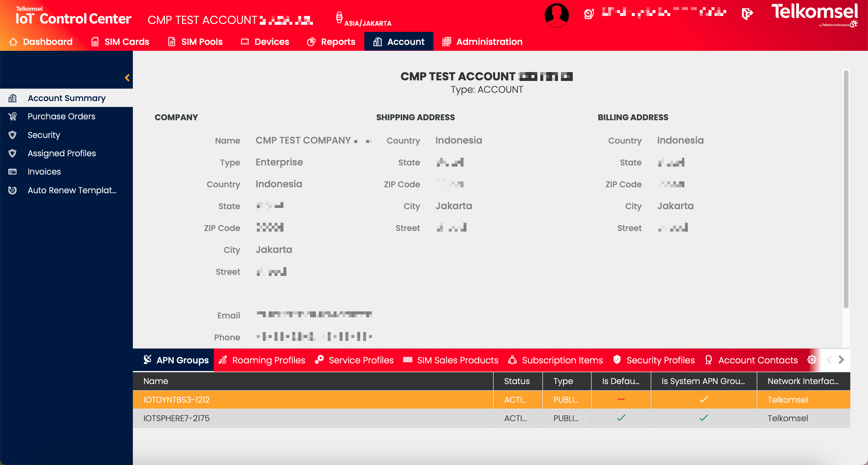Viewport: 868px width, 465px height.
Task: Click the timezone watch icon
Action: coord(339,17)
